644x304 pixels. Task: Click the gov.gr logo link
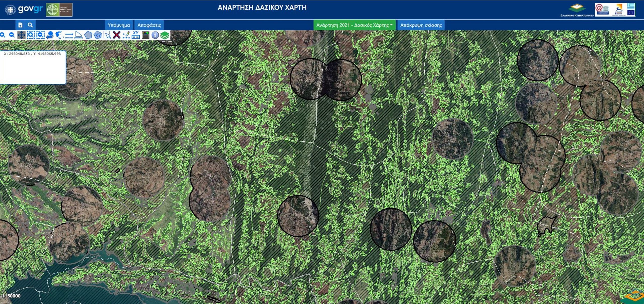(24, 10)
